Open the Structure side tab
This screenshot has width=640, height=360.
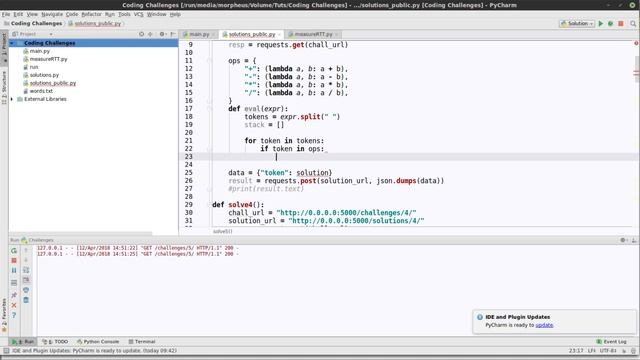(x=4, y=87)
